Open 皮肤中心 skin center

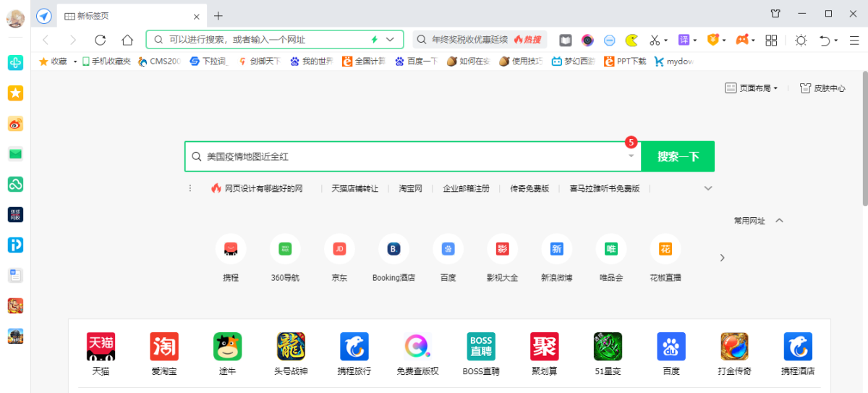[822, 88]
